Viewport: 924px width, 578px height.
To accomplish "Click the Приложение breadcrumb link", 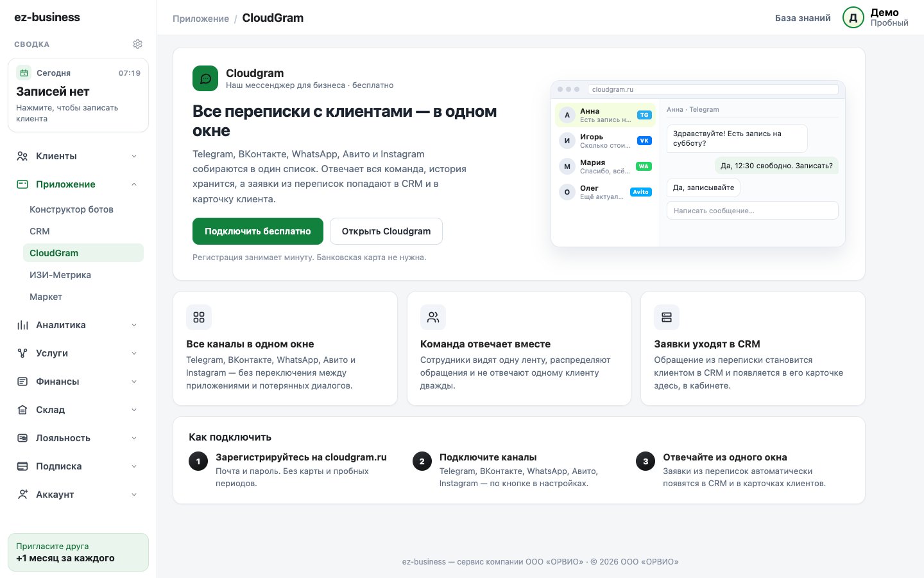I will tap(201, 19).
